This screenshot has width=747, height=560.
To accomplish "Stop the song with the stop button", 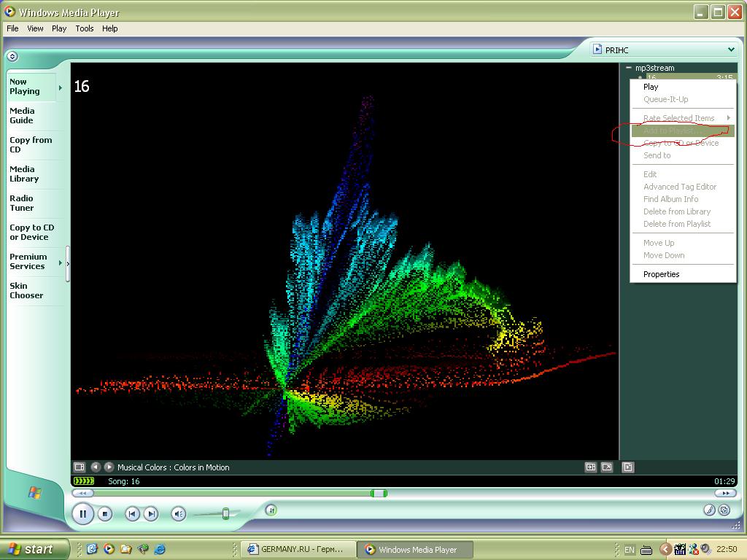I will 105,514.
